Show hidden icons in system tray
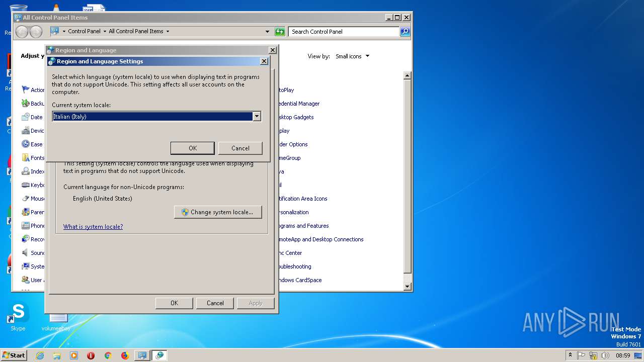This screenshot has width=644, height=362. coord(570,355)
